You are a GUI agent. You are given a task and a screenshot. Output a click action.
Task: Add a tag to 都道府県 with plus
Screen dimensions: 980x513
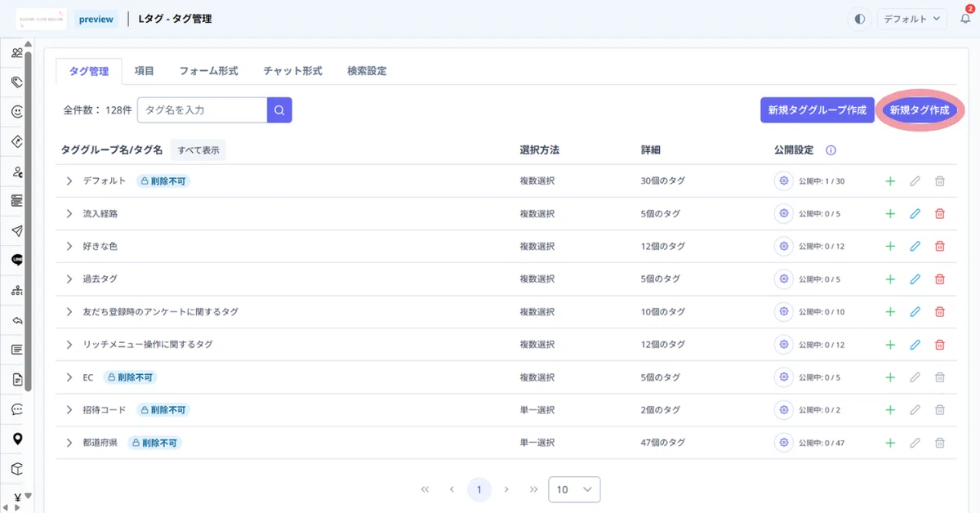point(890,443)
